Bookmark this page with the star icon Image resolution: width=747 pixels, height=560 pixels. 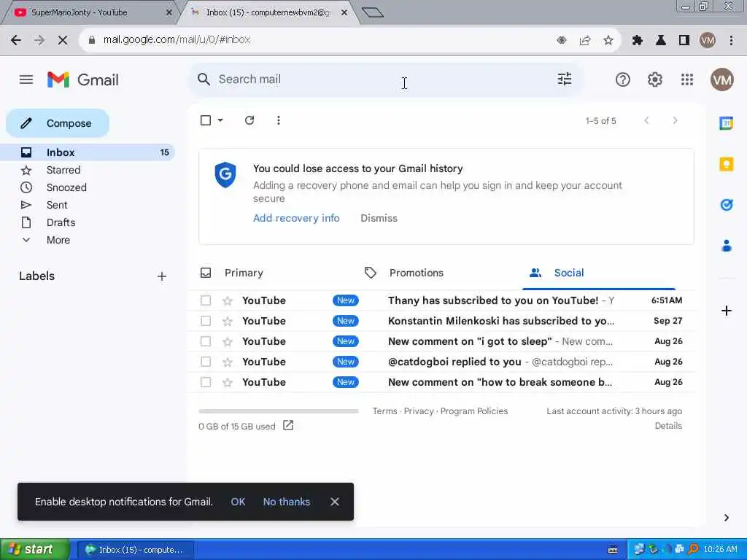[608, 40]
